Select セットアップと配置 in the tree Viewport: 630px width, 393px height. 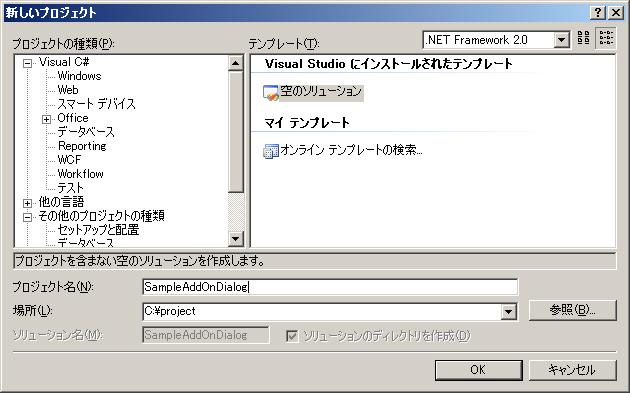pos(98,230)
